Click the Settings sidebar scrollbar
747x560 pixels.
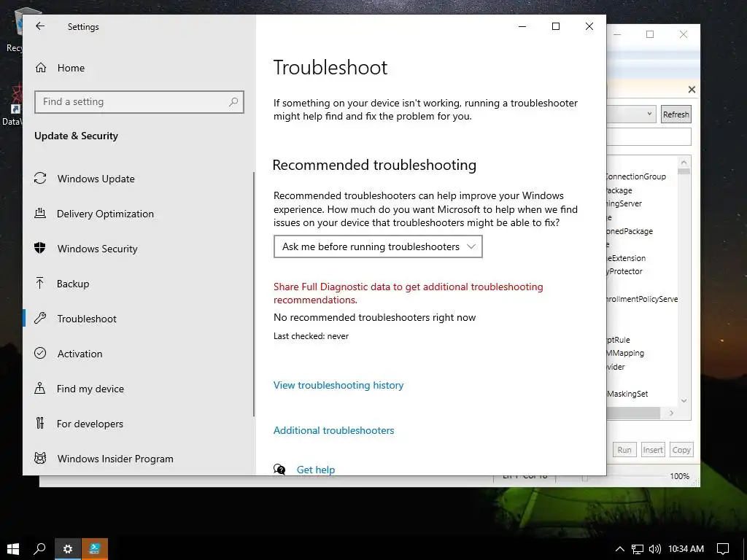tap(254, 294)
